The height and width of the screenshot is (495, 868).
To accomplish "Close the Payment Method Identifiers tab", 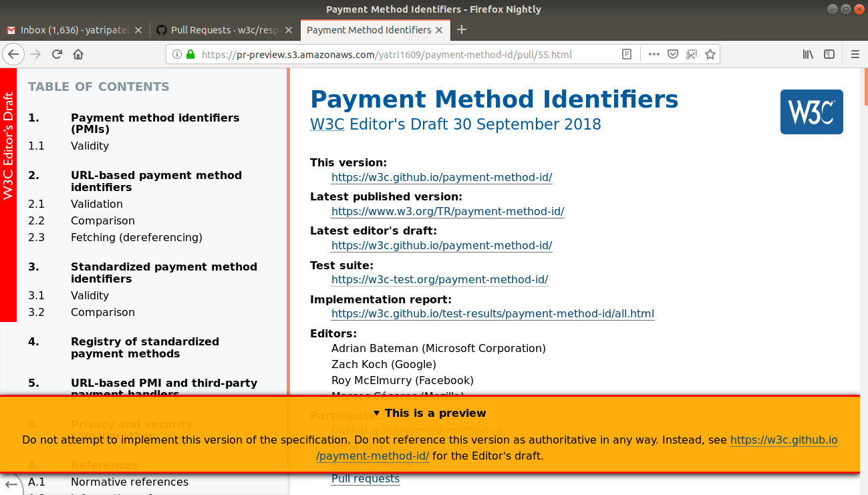I will [x=439, y=30].
